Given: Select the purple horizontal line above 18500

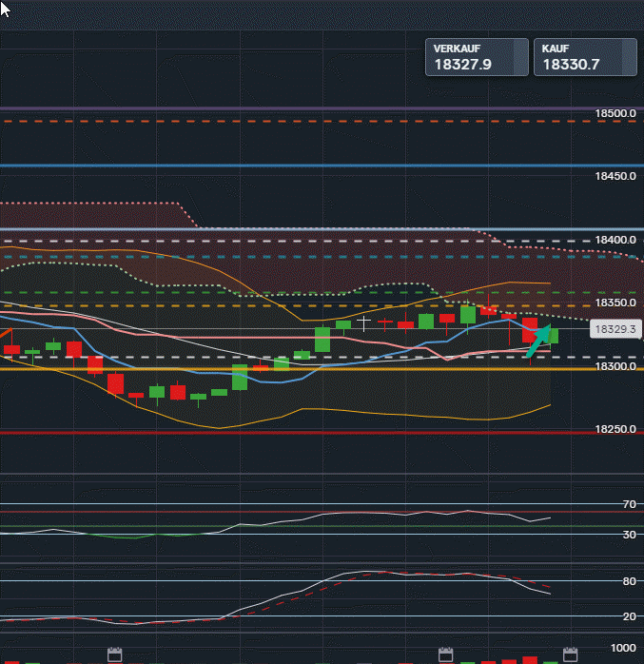Looking at the screenshot, I should [x=285, y=108].
